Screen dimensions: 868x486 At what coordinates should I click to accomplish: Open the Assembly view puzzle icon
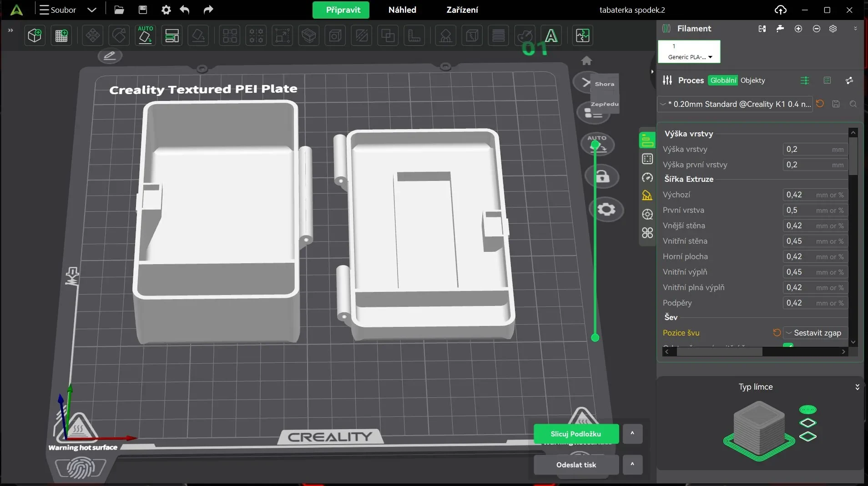pos(583,35)
